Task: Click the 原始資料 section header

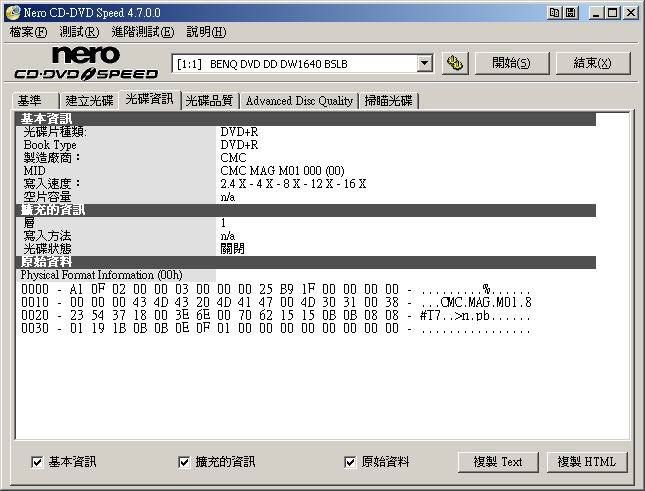Action: [306, 262]
